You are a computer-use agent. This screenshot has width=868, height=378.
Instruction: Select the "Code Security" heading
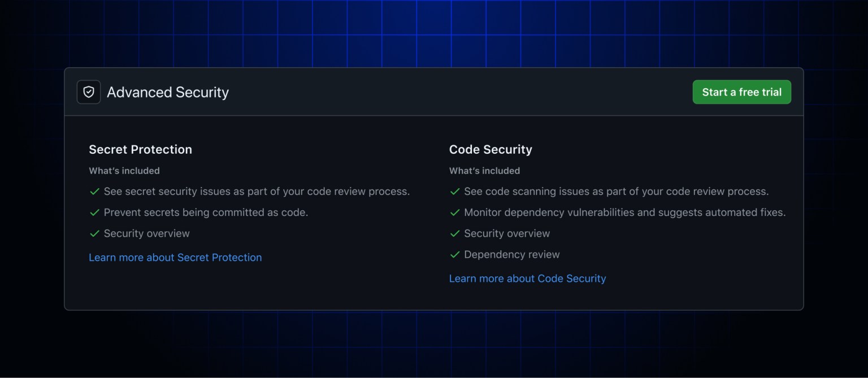click(x=491, y=149)
